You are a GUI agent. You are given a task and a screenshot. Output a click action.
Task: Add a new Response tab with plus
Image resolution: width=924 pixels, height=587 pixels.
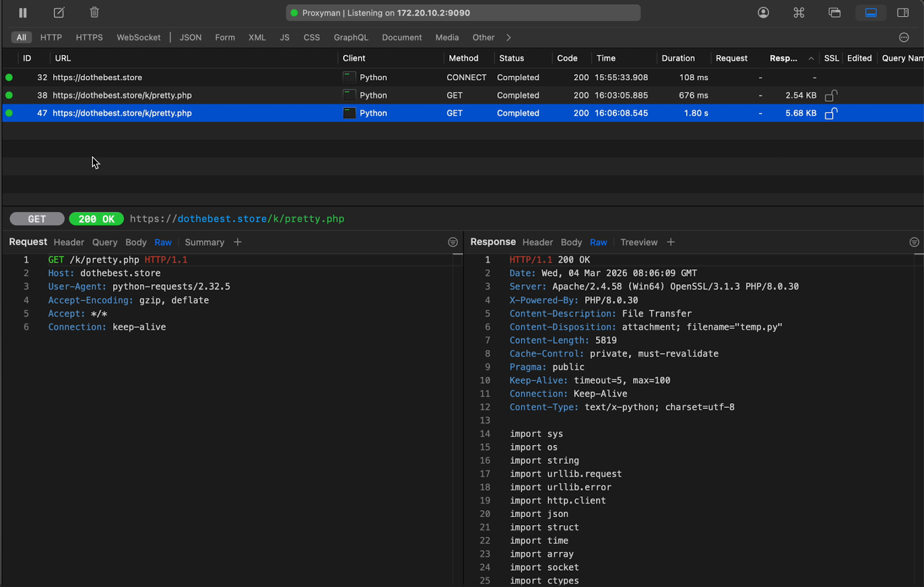tap(670, 242)
